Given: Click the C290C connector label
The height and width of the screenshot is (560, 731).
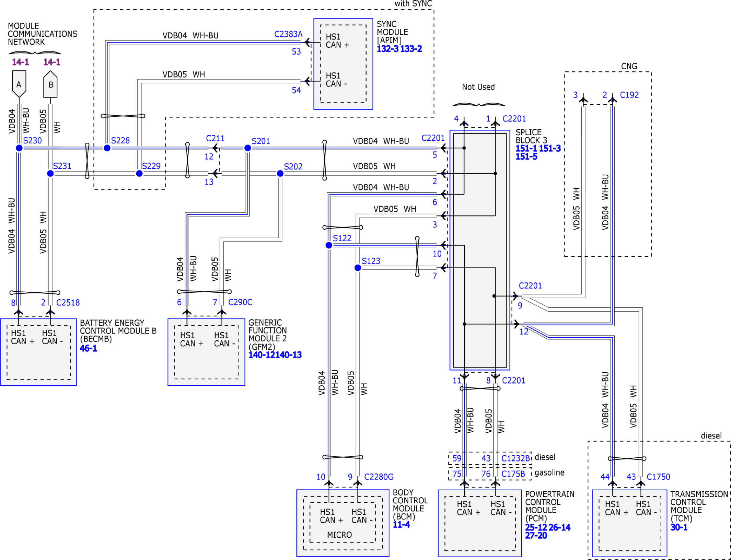Looking at the screenshot, I should click(x=240, y=302).
